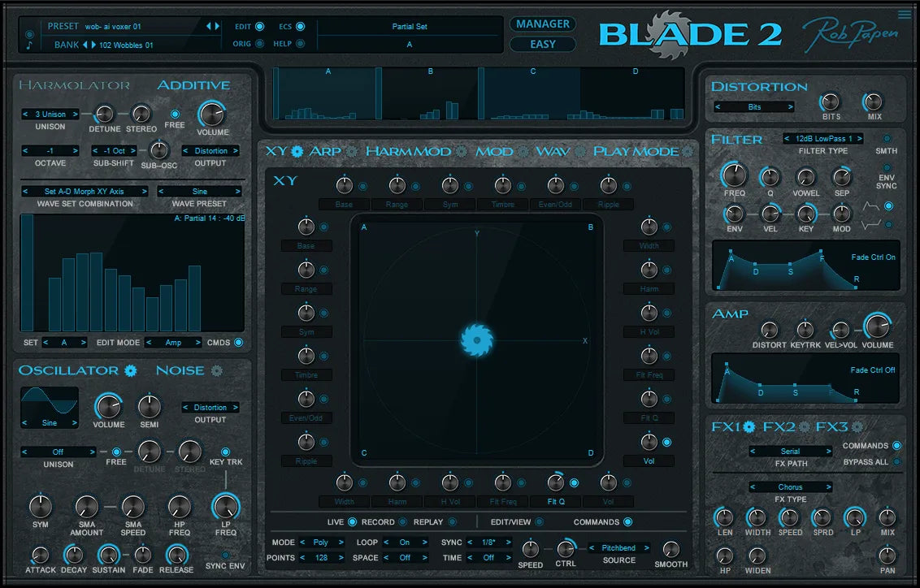Click the XY tab gear icon
The image size is (920, 588).
[x=297, y=151]
